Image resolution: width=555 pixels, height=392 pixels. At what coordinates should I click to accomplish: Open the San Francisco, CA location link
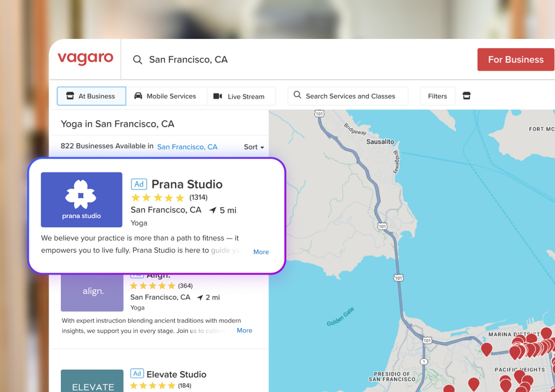pyautogui.click(x=187, y=147)
